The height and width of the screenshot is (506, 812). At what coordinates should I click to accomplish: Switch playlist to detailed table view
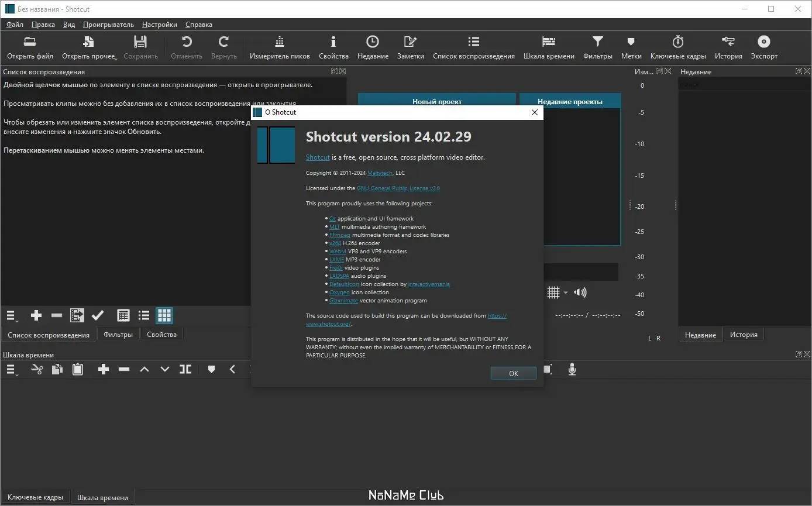pyautogui.click(x=123, y=316)
